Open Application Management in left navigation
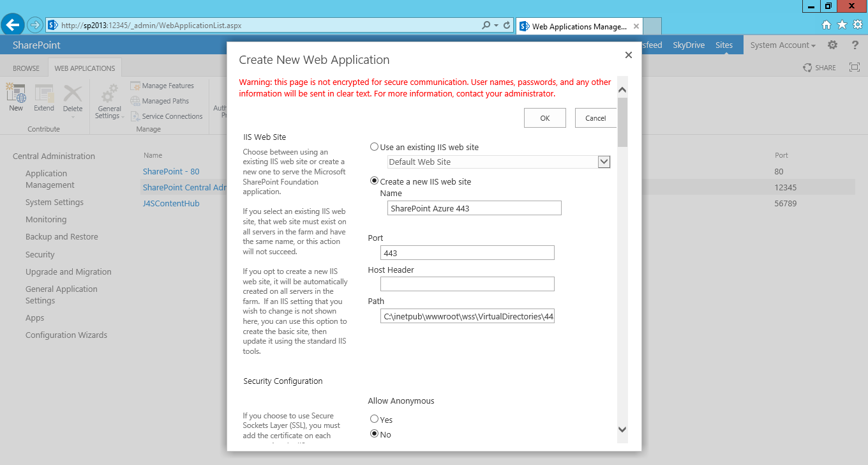 [x=50, y=179]
